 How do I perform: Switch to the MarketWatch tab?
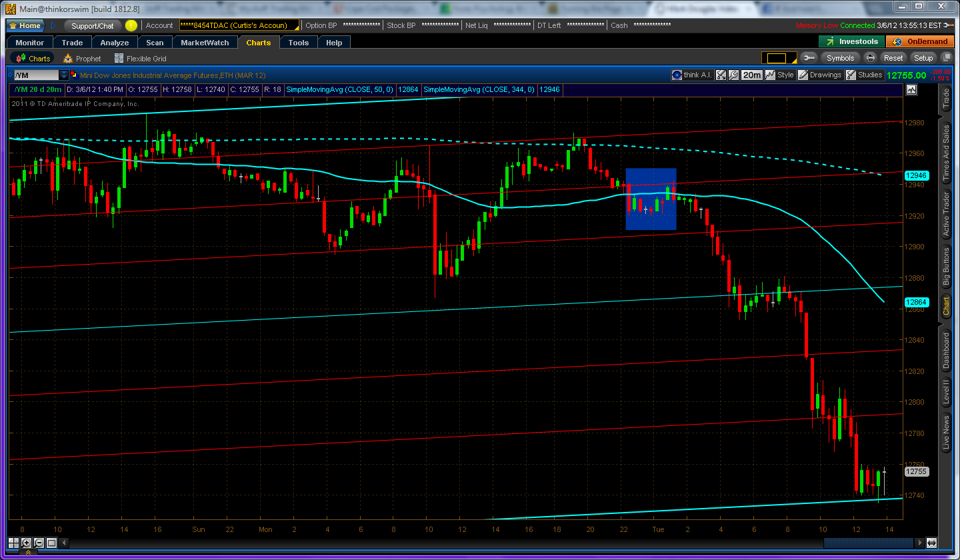pyautogui.click(x=205, y=43)
